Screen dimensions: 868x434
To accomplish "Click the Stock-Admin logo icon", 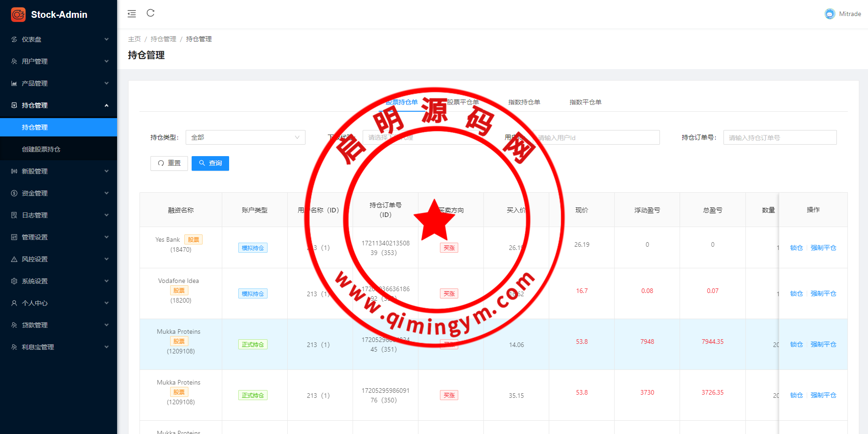I will coord(18,15).
